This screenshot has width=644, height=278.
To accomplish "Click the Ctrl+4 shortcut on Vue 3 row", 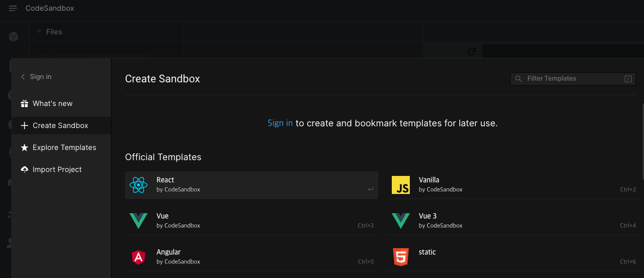I will tap(628, 226).
